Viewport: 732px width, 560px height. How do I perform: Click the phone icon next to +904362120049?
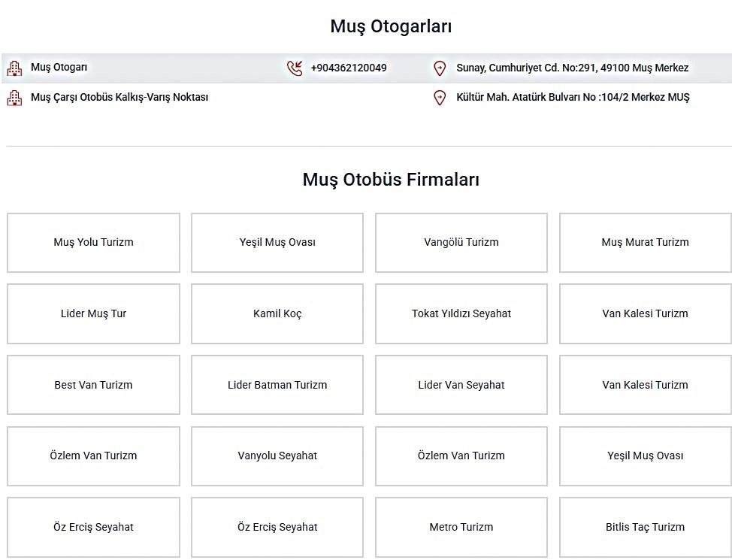click(x=295, y=68)
